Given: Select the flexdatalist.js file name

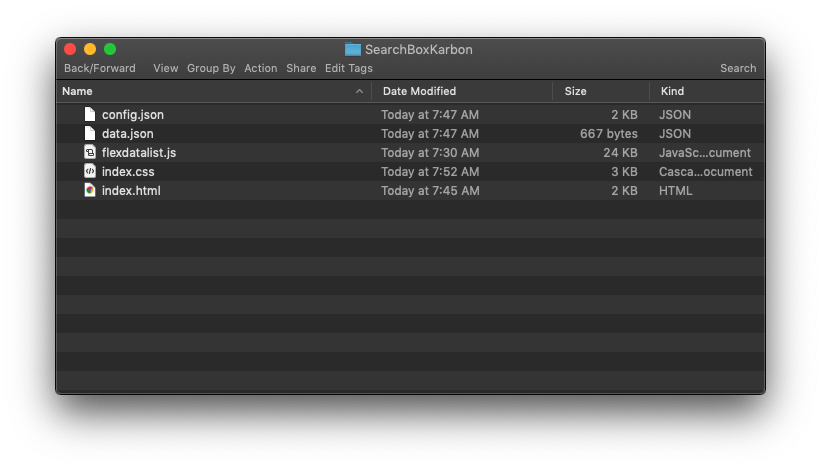Looking at the screenshot, I should coord(139,153).
